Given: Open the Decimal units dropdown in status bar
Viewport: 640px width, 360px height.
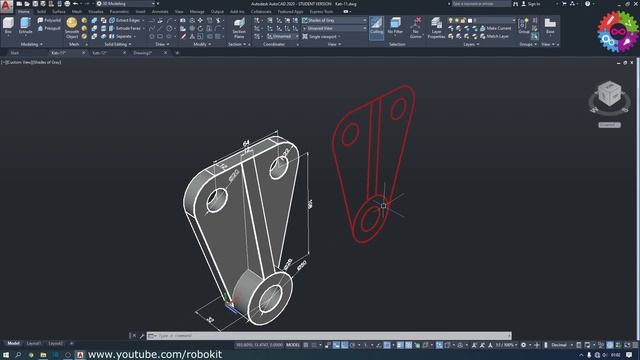Looking at the screenshot, I should click(x=561, y=345).
